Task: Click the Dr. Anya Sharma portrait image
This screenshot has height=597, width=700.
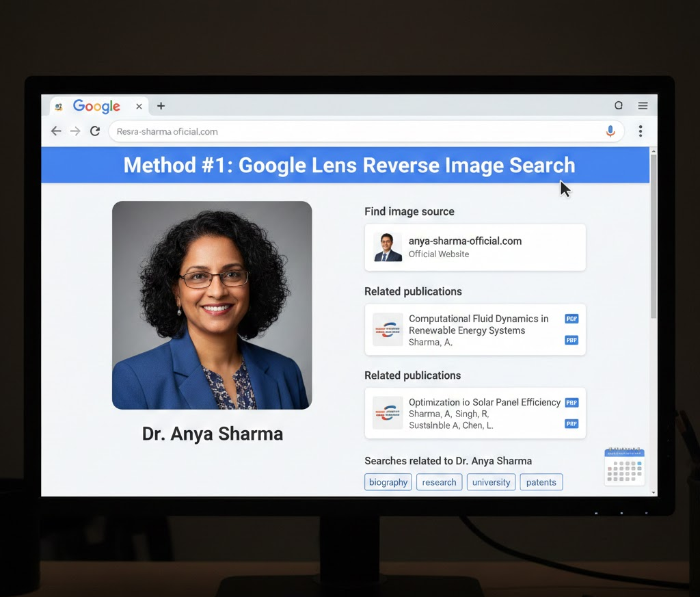Action: click(212, 305)
